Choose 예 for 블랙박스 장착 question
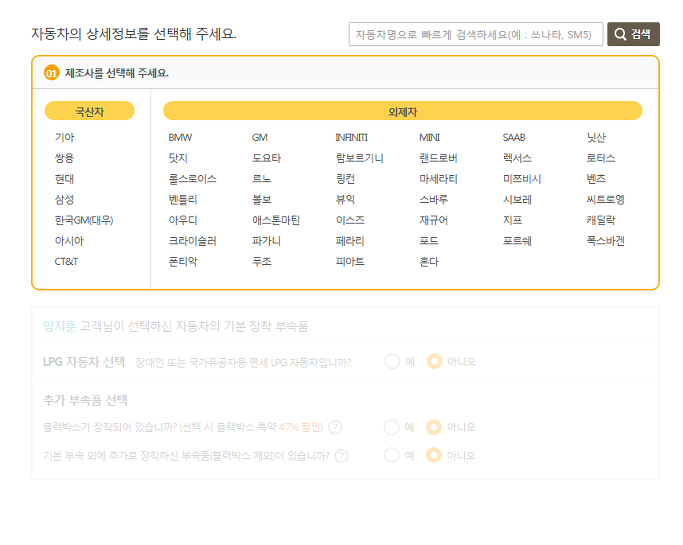This screenshot has width=683, height=545. [392, 427]
